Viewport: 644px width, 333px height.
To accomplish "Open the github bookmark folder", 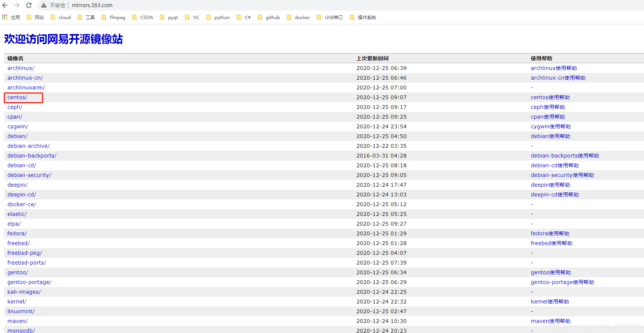I will pyautogui.click(x=269, y=17).
